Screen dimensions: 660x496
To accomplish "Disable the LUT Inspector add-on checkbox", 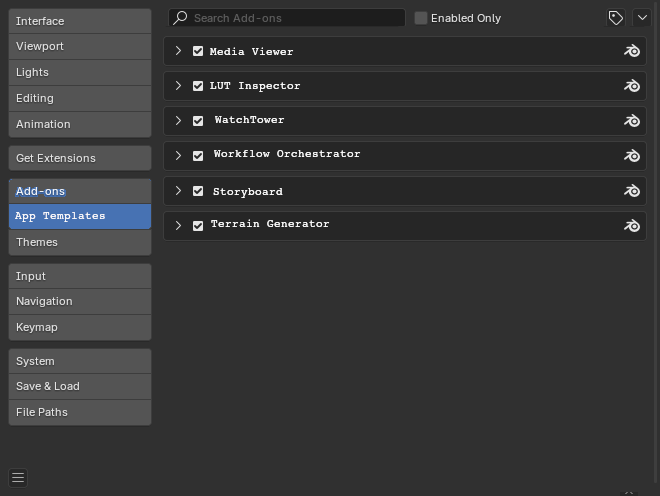I will (x=198, y=86).
